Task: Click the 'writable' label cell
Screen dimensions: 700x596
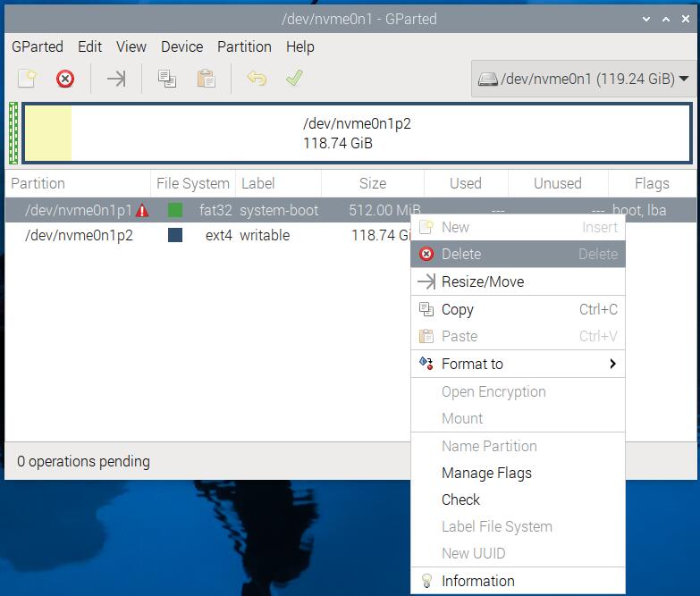Action: tap(265, 235)
